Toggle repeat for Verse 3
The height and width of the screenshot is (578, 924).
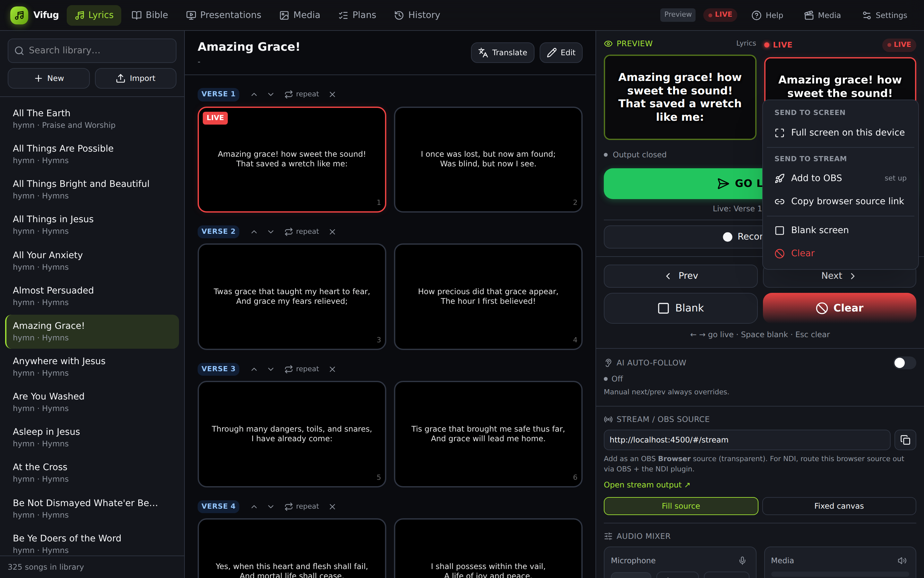click(302, 369)
